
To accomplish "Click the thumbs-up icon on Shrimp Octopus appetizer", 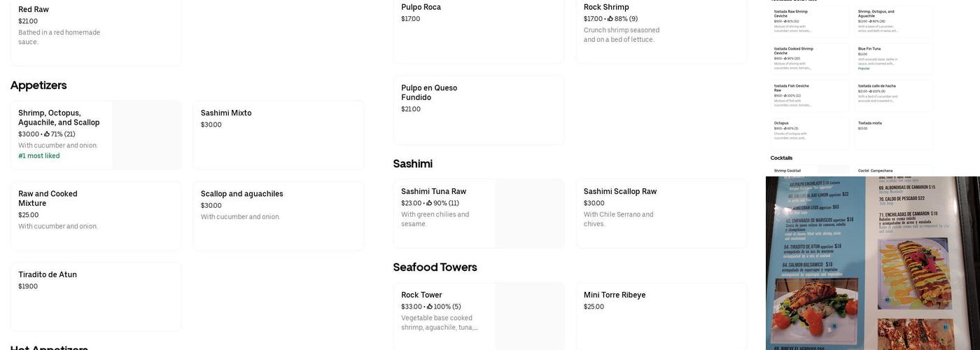I will point(47,134).
